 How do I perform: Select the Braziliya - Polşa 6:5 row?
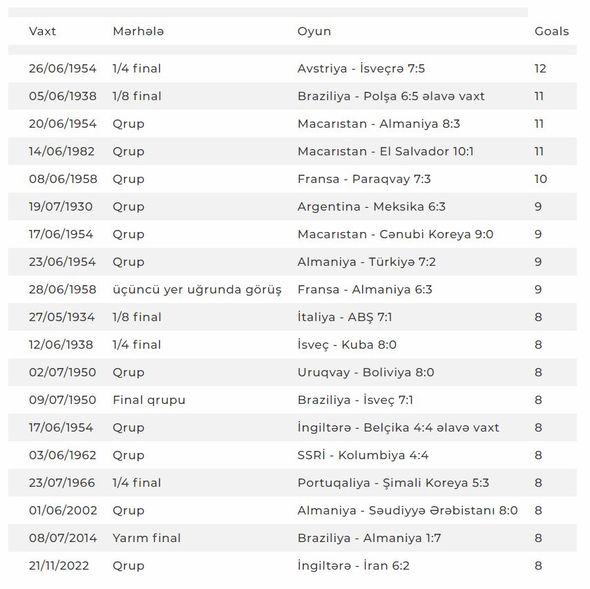(x=292, y=96)
